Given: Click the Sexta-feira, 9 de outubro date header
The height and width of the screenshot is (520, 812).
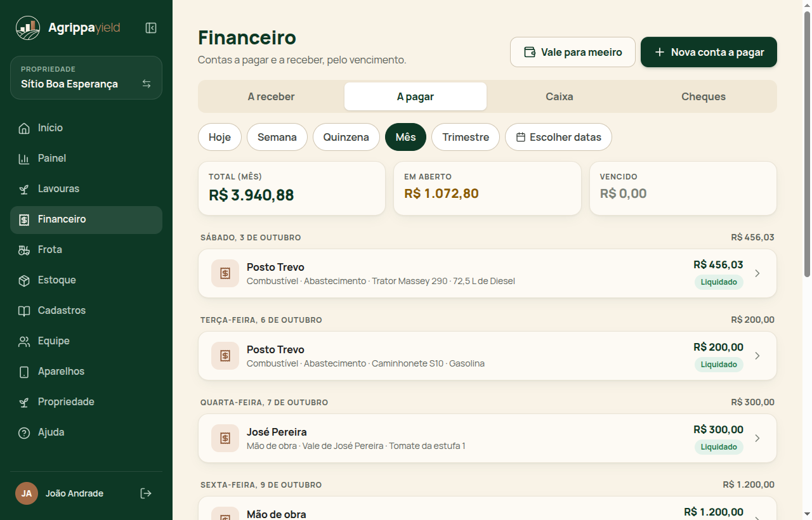Looking at the screenshot, I should click(261, 485).
